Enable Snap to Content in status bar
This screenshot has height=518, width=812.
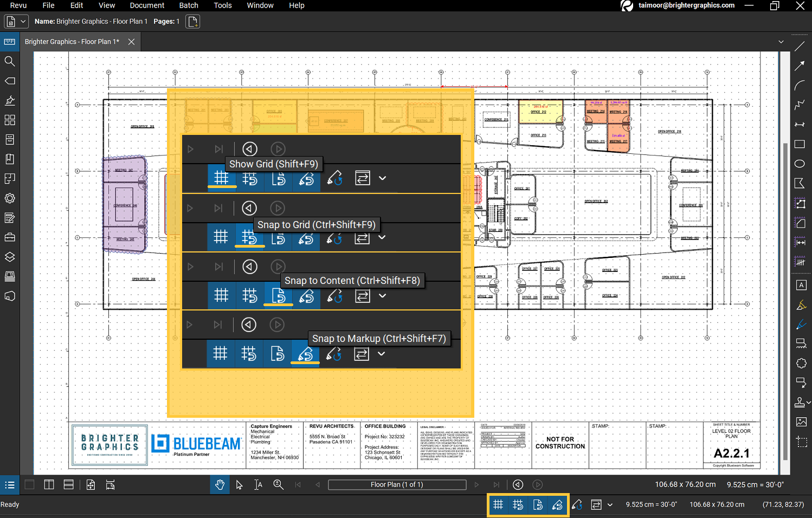[538, 504]
